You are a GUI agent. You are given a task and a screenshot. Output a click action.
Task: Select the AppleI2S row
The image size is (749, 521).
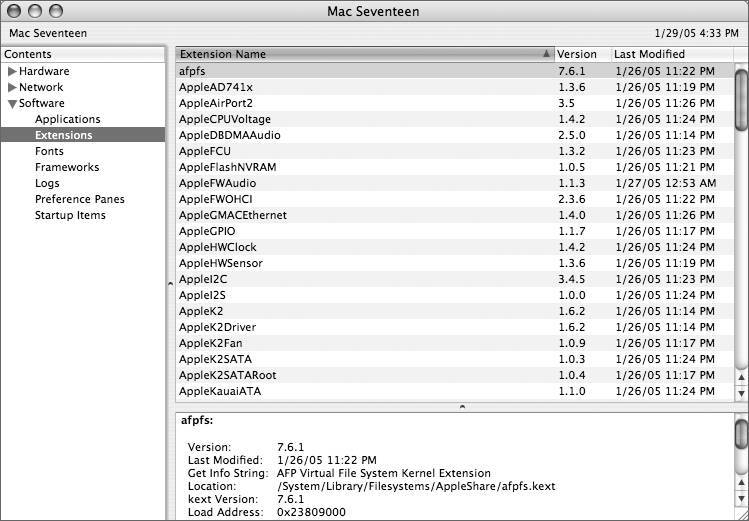pos(454,295)
